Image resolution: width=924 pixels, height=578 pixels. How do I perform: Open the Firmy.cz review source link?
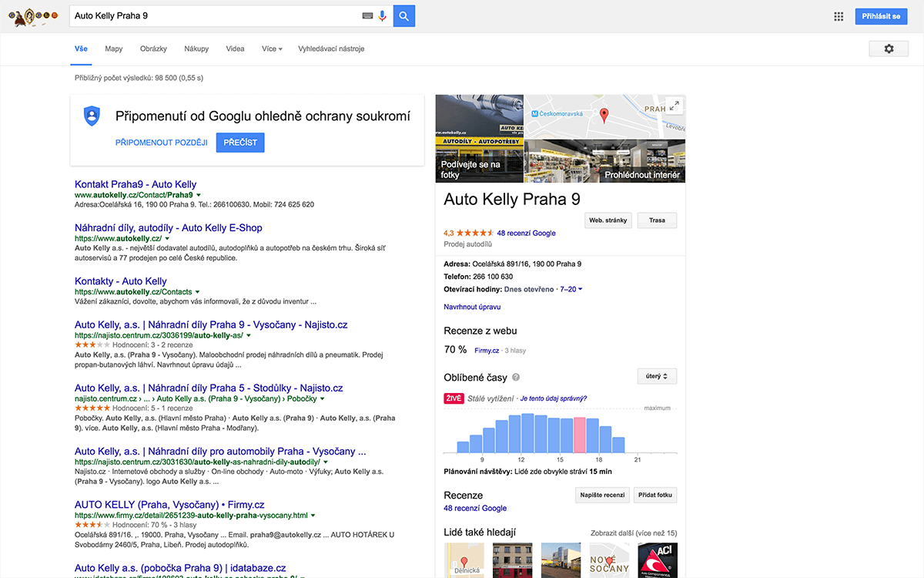[x=487, y=351]
